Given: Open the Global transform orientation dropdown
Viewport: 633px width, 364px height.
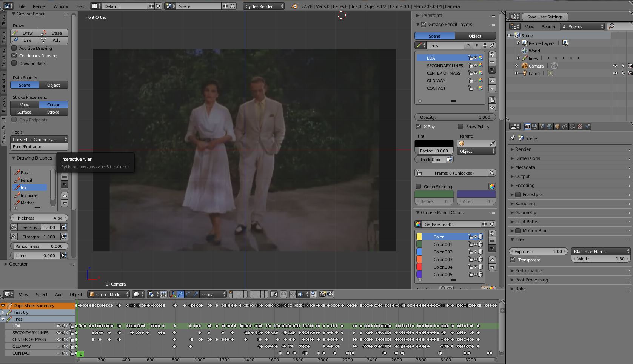Looking at the screenshot, I should coord(214,294).
